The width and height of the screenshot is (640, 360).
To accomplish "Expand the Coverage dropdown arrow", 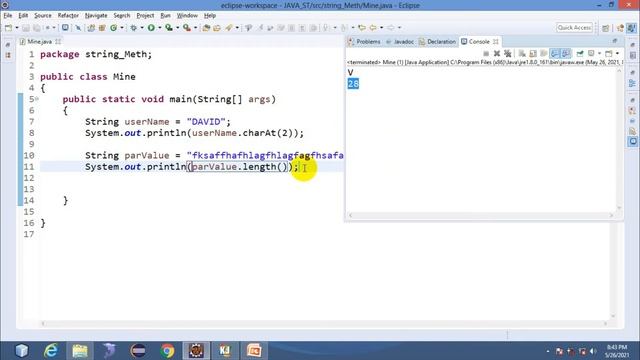I will coord(178,28).
